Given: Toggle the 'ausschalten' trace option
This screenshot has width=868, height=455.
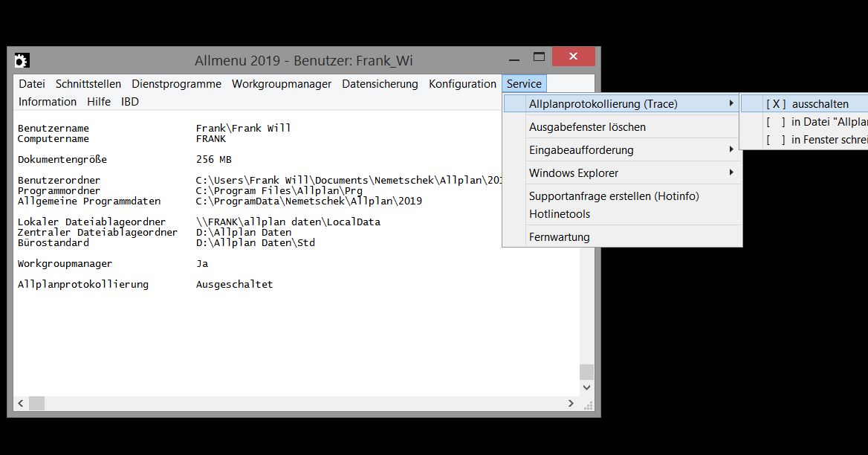Looking at the screenshot, I should point(806,104).
